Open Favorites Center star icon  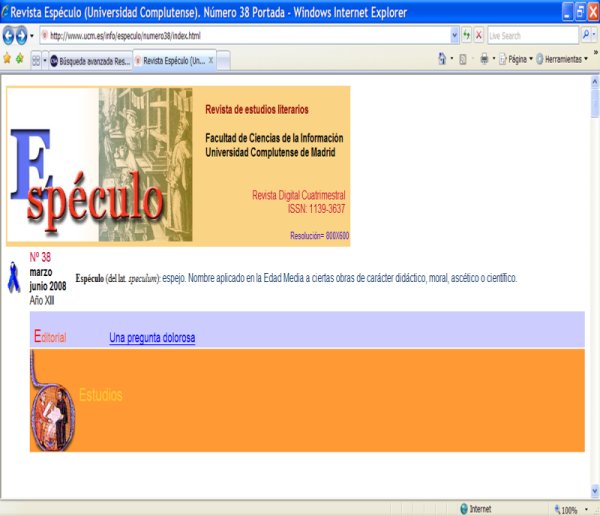coord(7,59)
